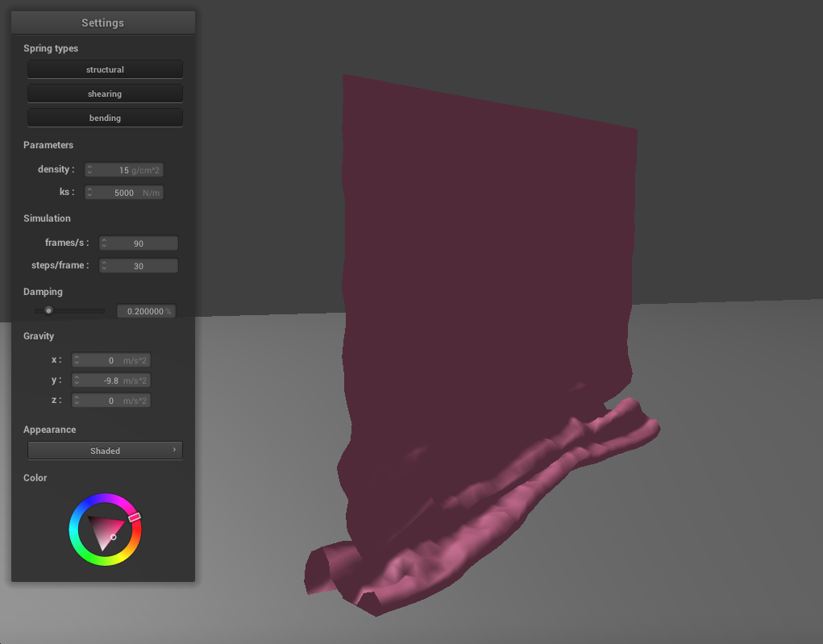Click the steps/frame stepper arrows
This screenshot has height=644, width=823.
pyautogui.click(x=104, y=266)
